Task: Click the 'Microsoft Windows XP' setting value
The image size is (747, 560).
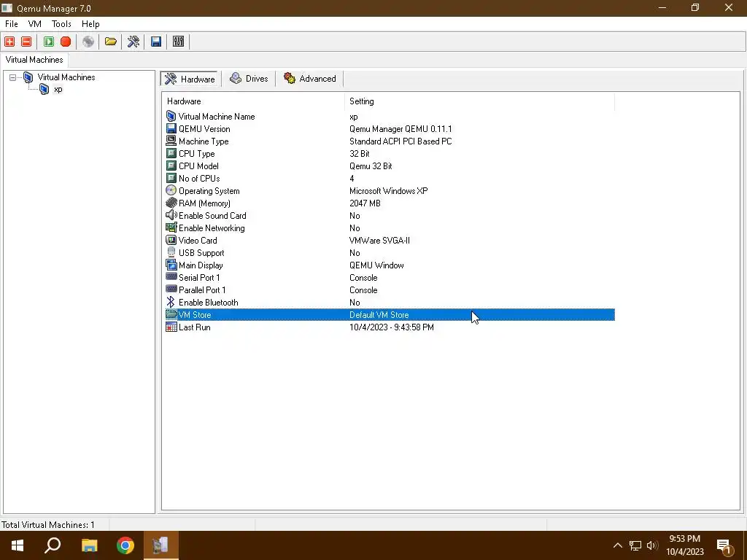Action: tap(389, 191)
